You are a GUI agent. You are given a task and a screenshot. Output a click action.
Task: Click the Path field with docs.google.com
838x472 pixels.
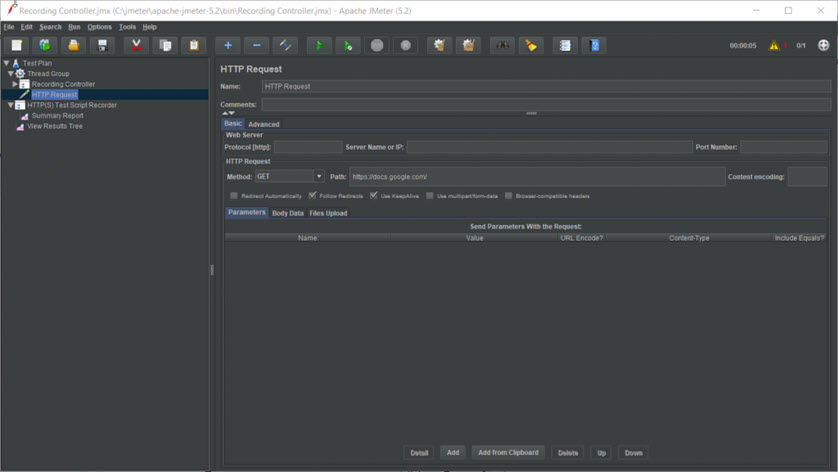click(537, 176)
